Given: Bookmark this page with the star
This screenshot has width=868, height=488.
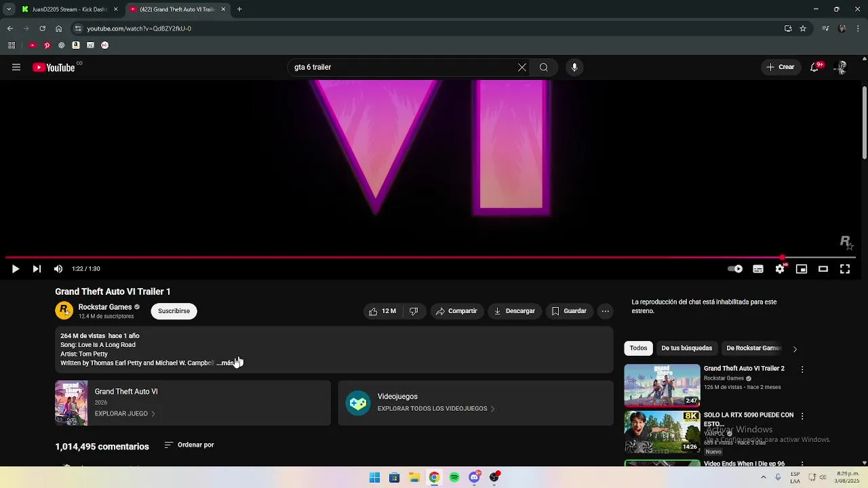Looking at the screenshot, I should [803, 28].
